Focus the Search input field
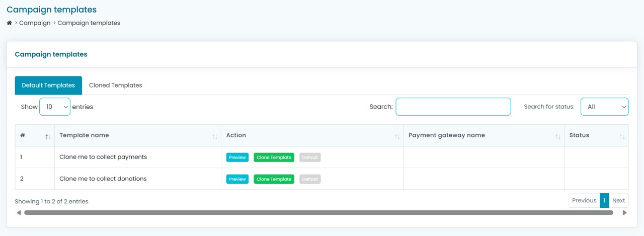The height and width of the screenshot is (236, 644). click(x=453, y=107)
